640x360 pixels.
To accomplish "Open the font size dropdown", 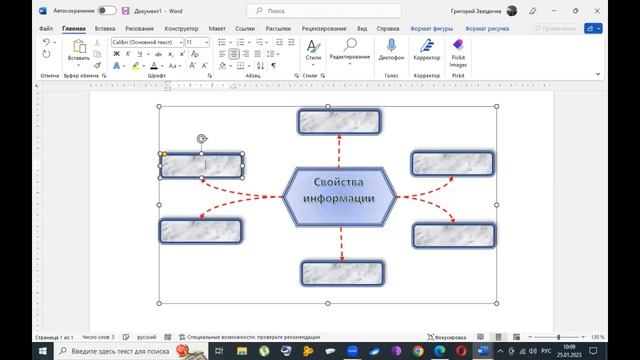I will tap(207, 42).
